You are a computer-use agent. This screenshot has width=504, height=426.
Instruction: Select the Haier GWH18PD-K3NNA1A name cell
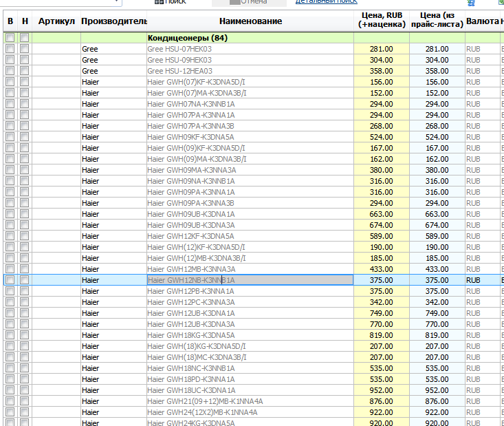click(250, 379)
